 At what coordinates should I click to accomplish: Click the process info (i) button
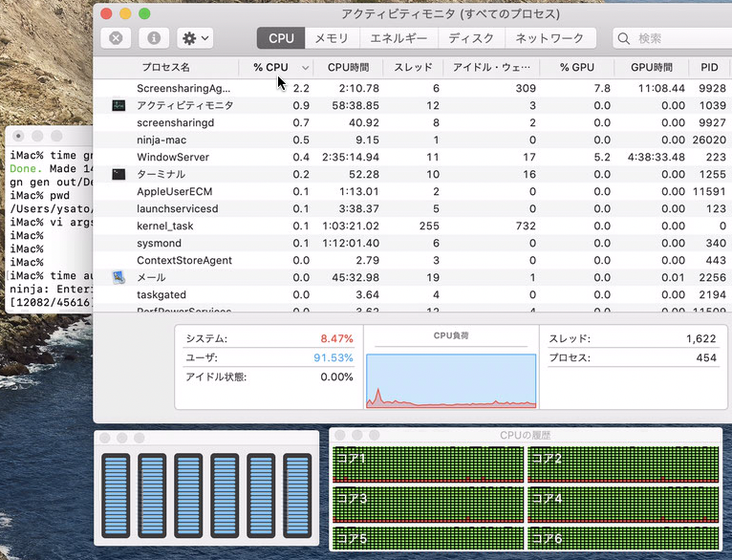[x=154, y=38]
